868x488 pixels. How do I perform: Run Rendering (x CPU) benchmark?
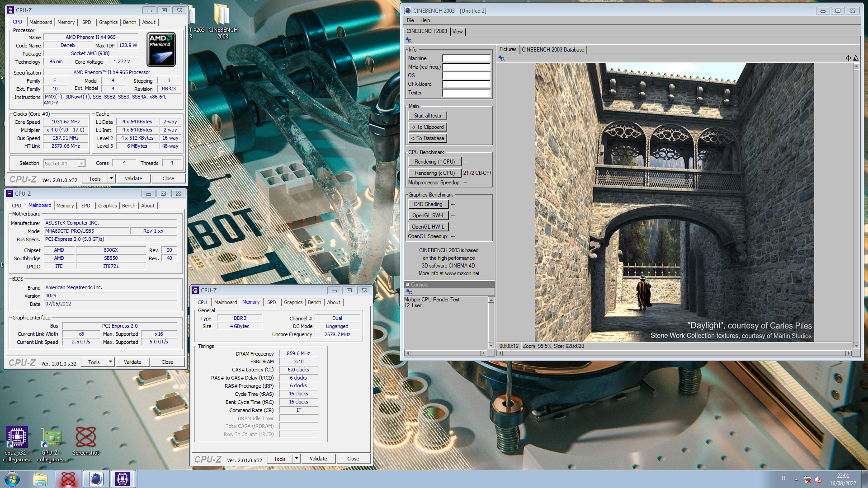click(434, 173)
